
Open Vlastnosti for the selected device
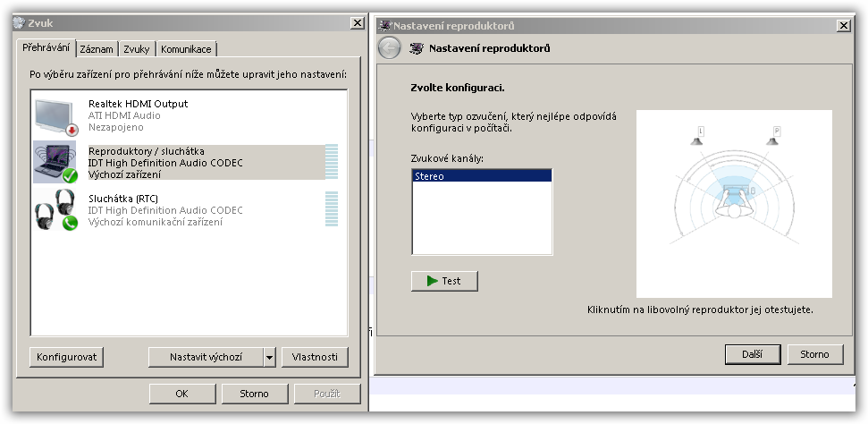click(x=315, y=357)
